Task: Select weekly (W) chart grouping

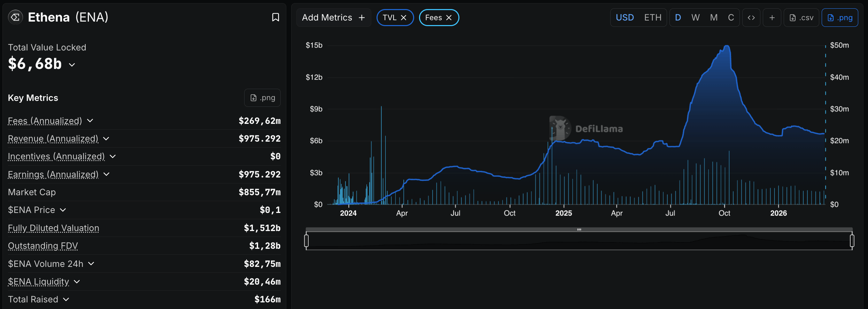Action: coord(696,18)
